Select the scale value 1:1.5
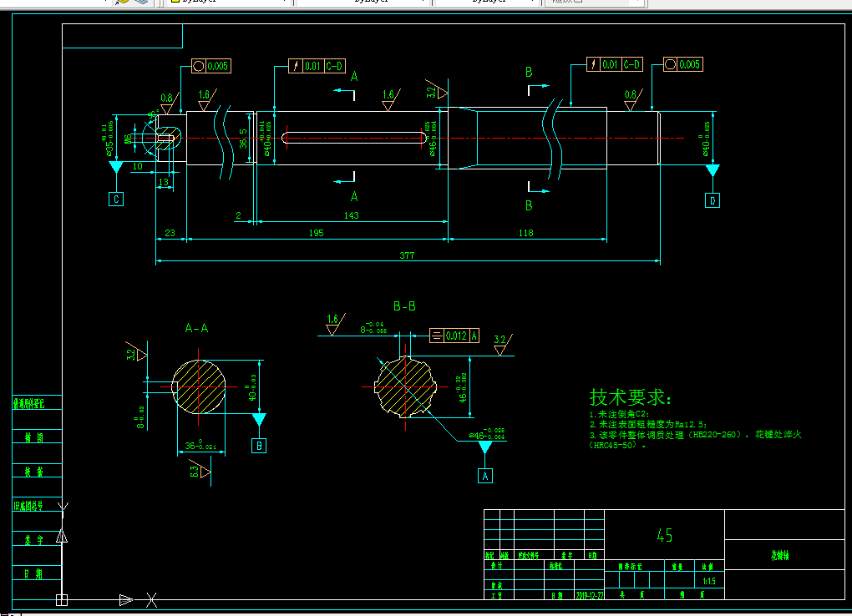852x616 pixels. coord(709,581)
